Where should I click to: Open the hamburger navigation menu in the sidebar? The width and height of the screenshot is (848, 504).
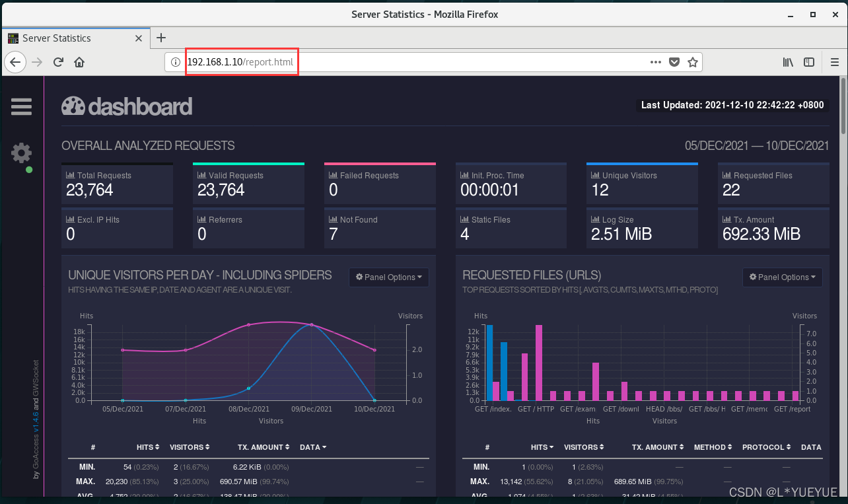point(21,107)
